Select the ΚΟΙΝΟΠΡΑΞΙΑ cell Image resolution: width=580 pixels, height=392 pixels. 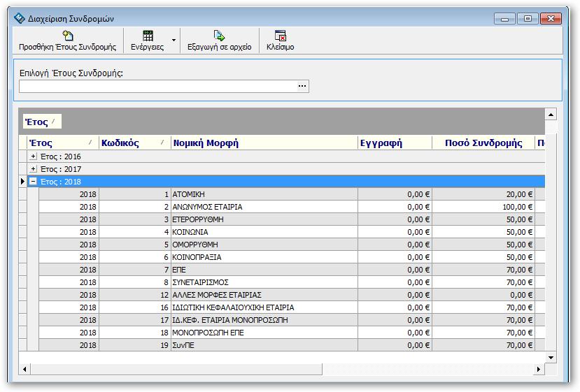[264, 256]
